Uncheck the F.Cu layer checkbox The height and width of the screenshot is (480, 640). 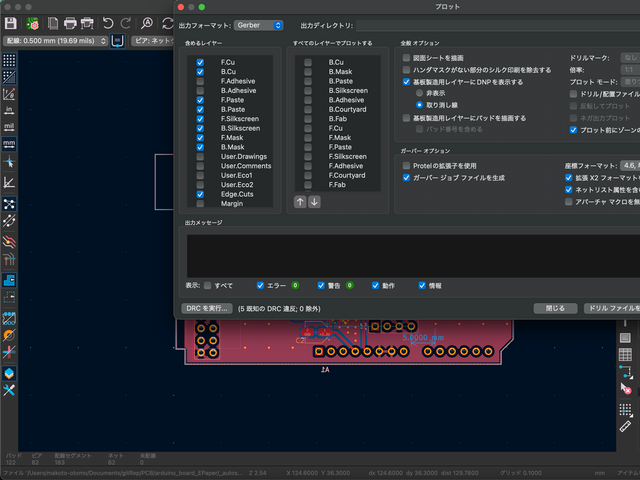pyautogui.click(x=201, y=63)
